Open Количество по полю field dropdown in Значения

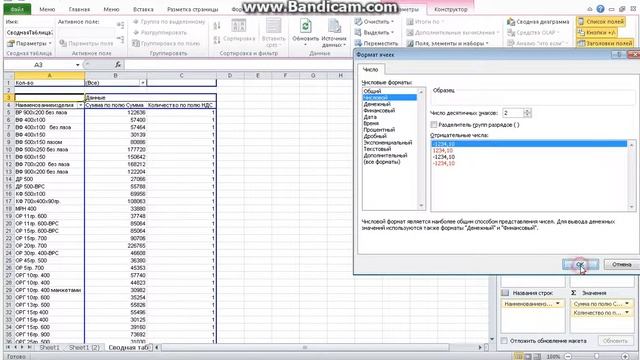click(627, 313)
